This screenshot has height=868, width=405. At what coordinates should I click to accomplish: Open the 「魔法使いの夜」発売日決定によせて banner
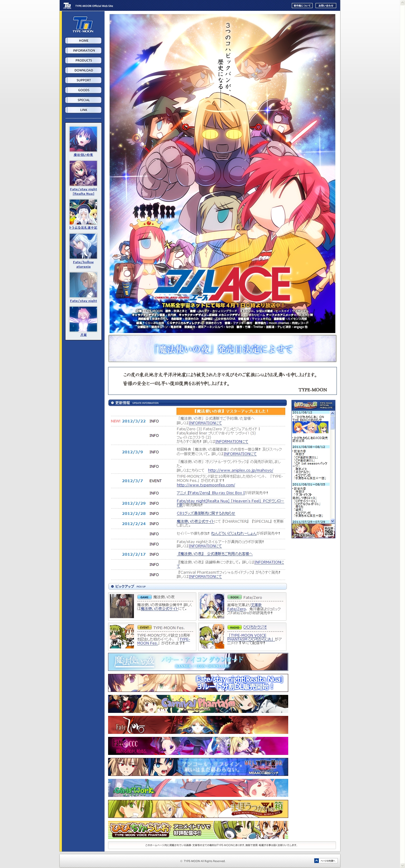[222, 348]
